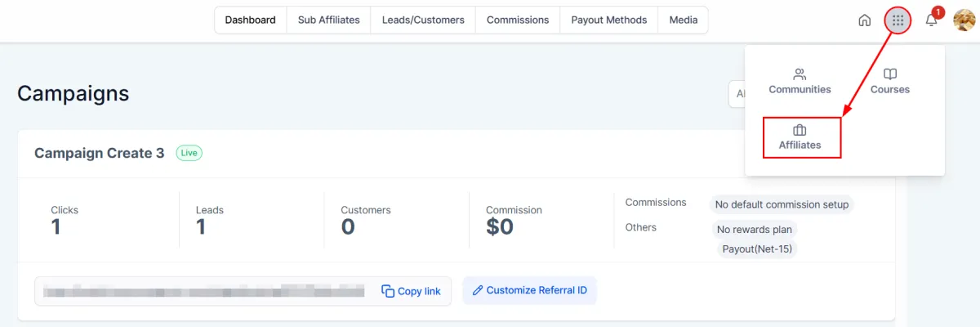Viewport: 980px width, 327px height.
Task: Open the Media tab
Action: click(x=684, y=20)
